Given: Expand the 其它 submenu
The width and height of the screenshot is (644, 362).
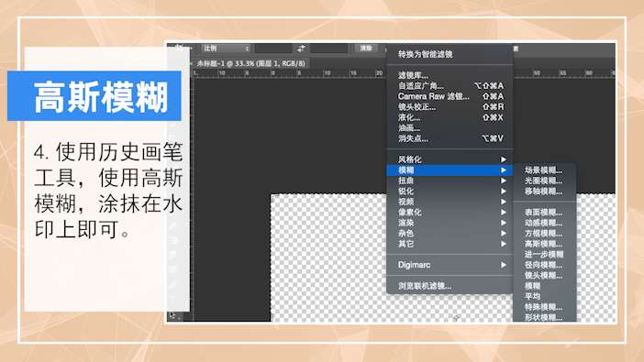Looking at the screenshot, I should point(450,244).
